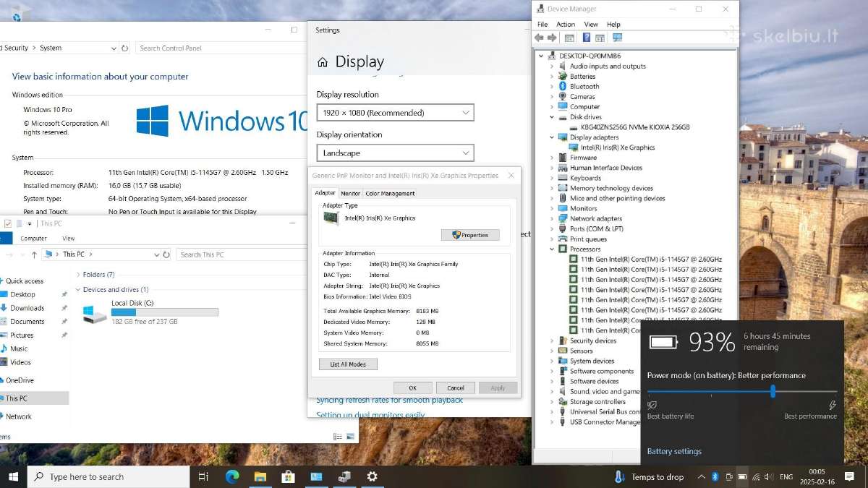This screenshot has width=868, height=488.
Task: Open the View menu in Device Manager
Action: 591,25
